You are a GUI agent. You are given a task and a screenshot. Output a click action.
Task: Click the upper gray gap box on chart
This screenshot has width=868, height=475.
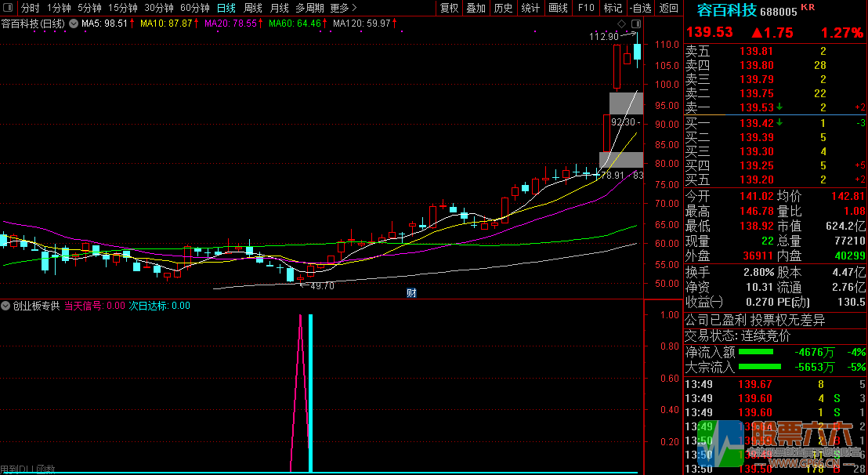626,103
